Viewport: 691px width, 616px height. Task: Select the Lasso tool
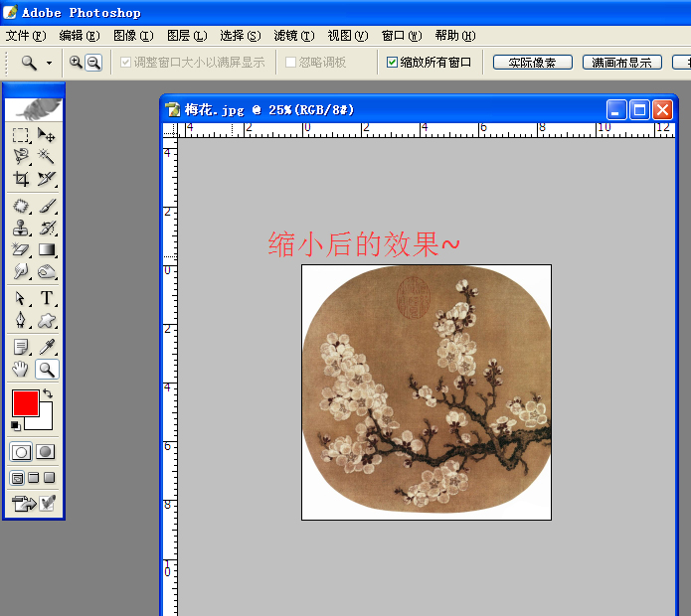[20, 156]
